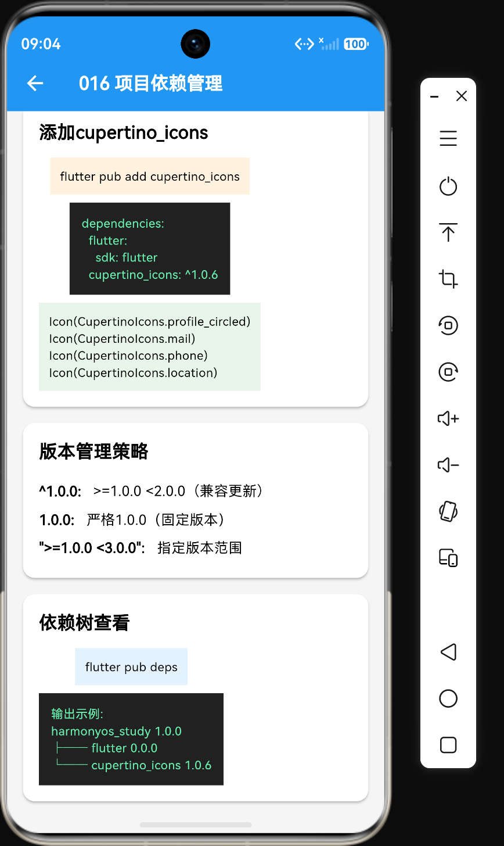Viewport: 504px width, 846px height.
Task: Close the emulator toolbar panel
Action: point(462,96)
